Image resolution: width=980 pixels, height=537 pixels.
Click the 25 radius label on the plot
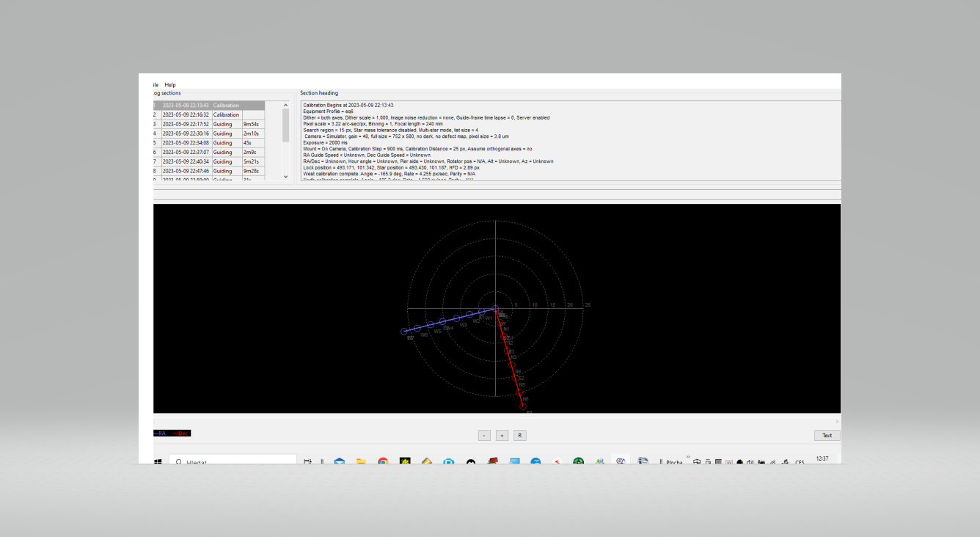(588, 305)
